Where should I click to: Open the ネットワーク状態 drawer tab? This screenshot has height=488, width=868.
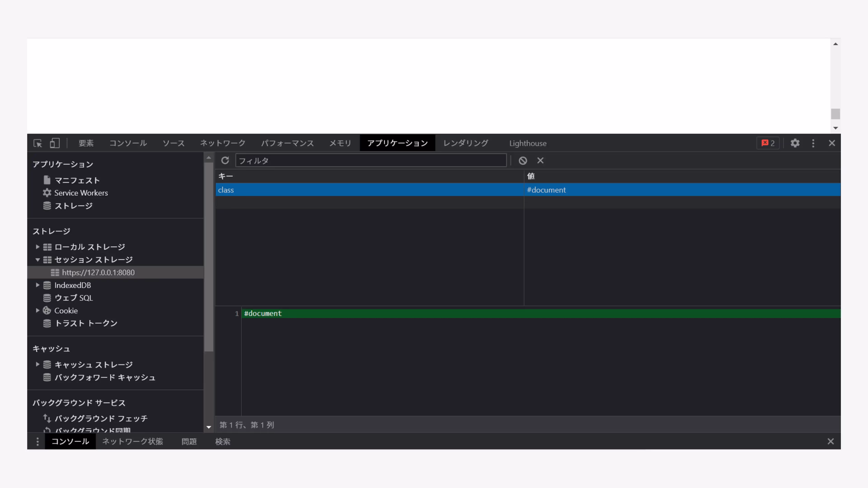click(132, 441)
